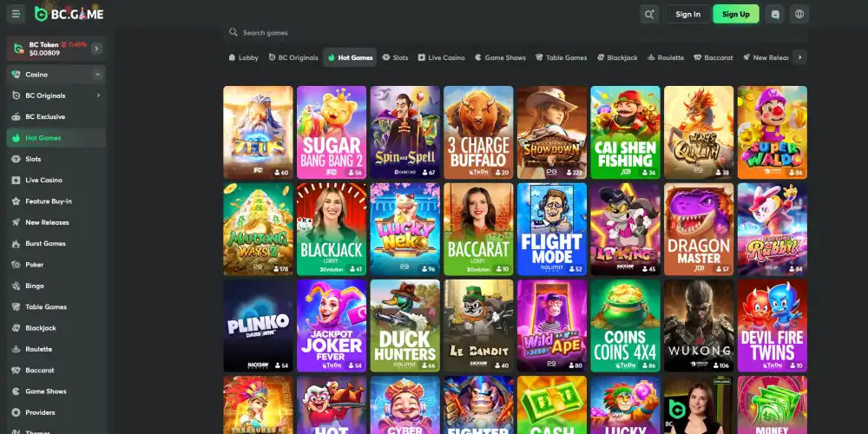Switch to the Live Casino tab
The width and height of the screenshot is (868, 434).
[x=442, y=57]
